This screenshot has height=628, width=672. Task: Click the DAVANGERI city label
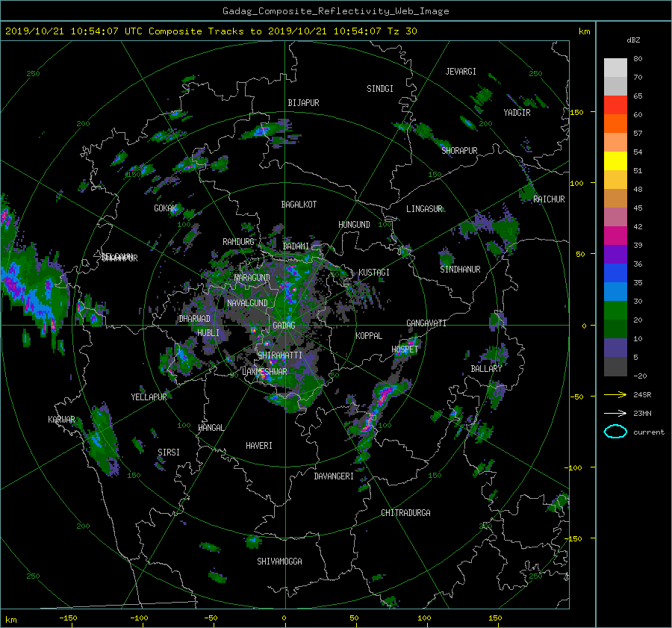[x=334, y=476]
